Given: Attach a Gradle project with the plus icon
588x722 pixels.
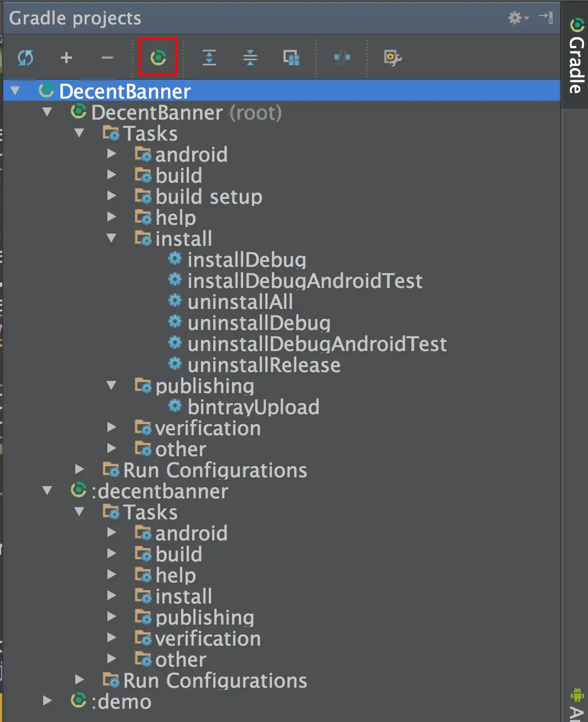Looking at the screenshot, I should coord(66,57).
